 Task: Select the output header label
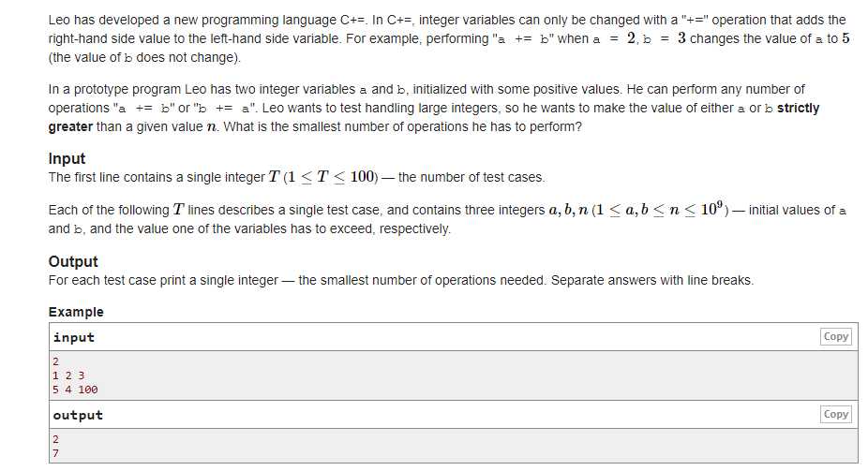[78, 415]
